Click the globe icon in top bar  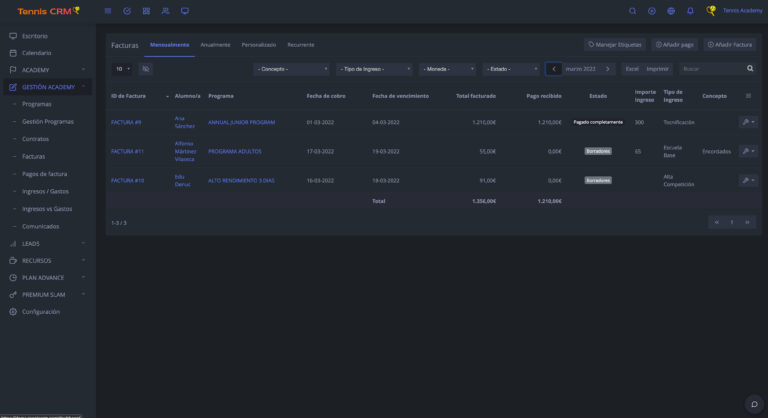click(x=670, y=11)
